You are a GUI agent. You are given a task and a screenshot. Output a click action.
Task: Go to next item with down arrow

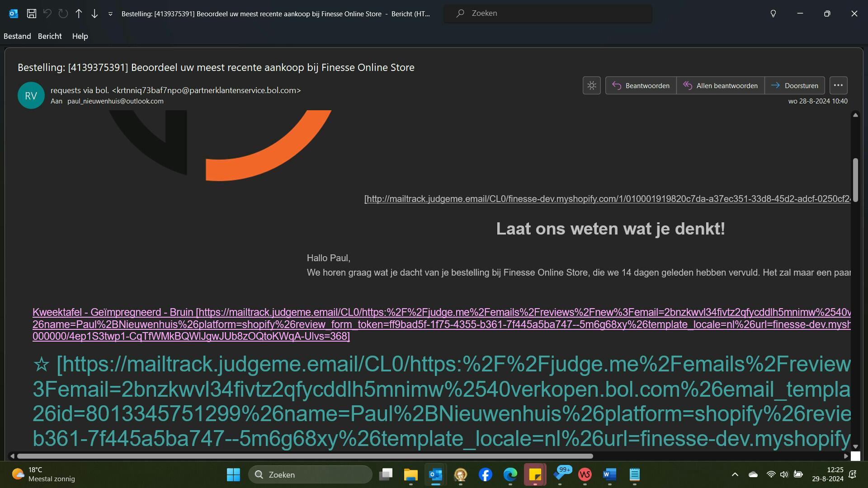pyautogui.click(x=94, y=14)
